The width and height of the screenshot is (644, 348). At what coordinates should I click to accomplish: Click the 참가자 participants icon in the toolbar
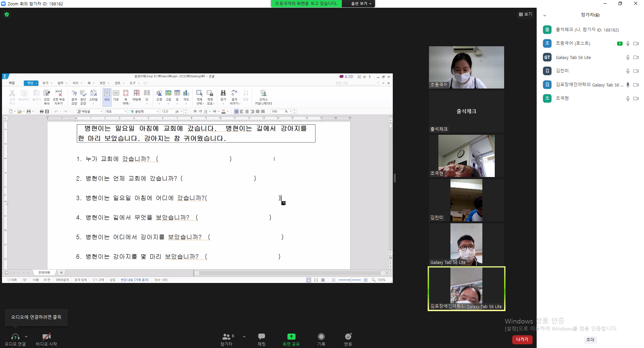tap(226, 337)
